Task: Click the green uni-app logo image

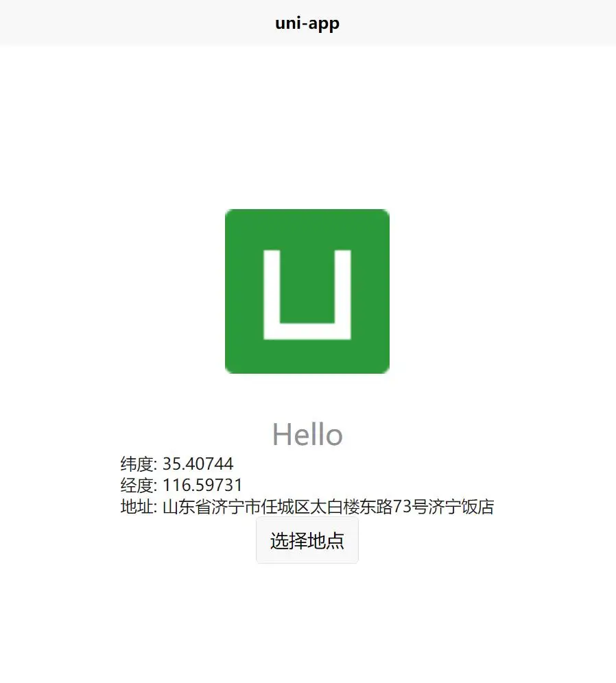Action: (x=307, y=291)
